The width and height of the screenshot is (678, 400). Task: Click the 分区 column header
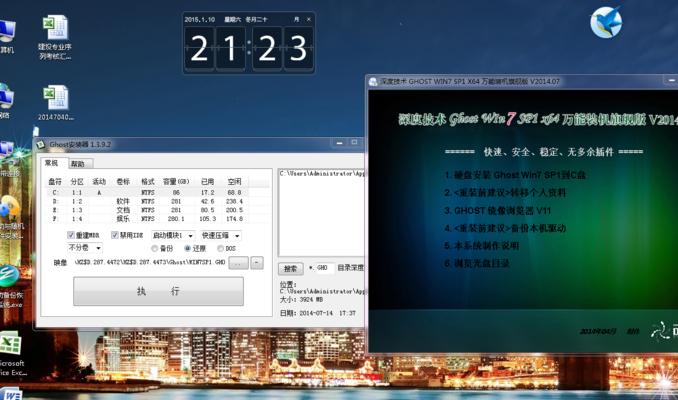[x=77, y=182]
